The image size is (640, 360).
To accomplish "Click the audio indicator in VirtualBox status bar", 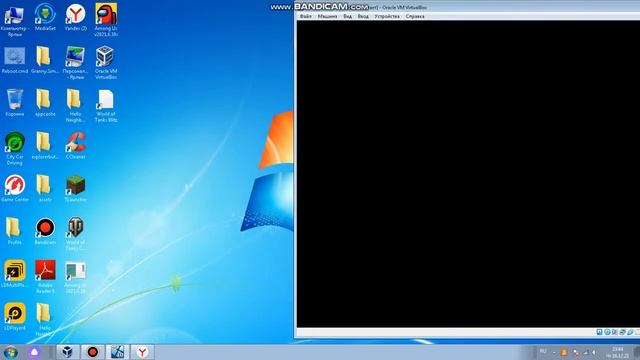I will (x=615, y=332).
